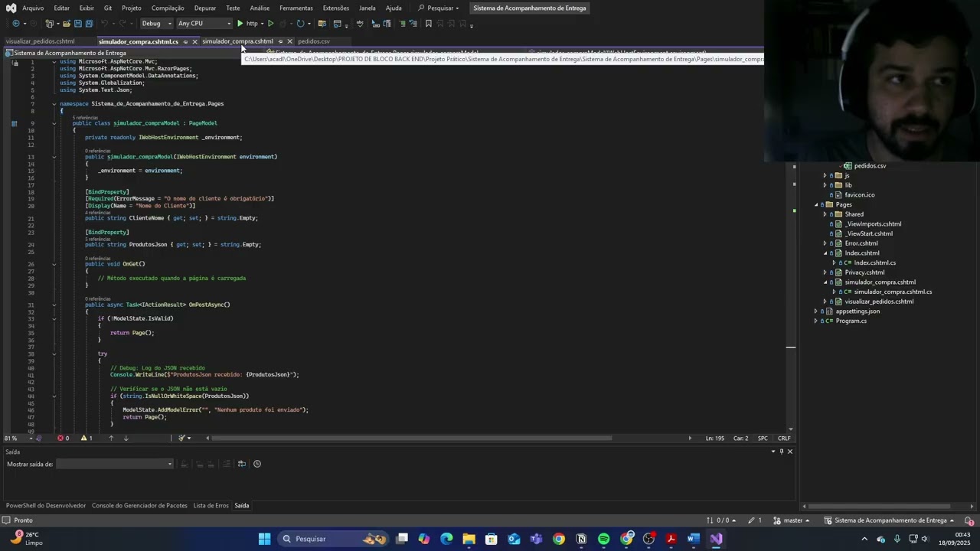Open the Ferramentas menu
Screen dimensions: 980x551
(296, 8)
